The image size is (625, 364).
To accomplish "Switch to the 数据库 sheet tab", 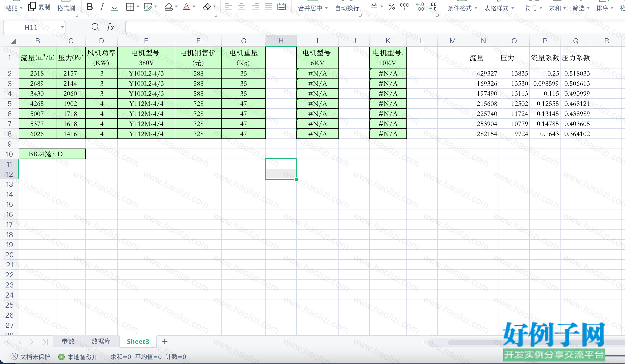I will pos(101,341).
